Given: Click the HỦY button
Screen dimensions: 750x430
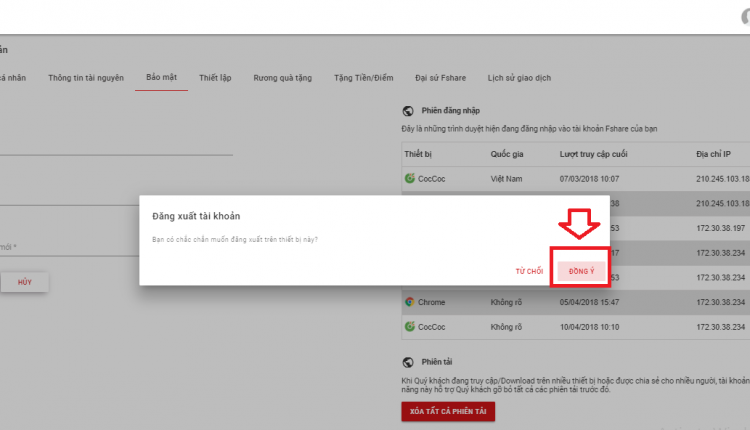Looking at the screenshot, I should [24, 282].
